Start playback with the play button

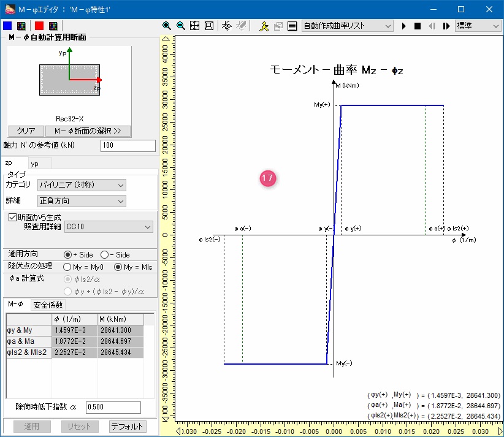pos(404,26)
